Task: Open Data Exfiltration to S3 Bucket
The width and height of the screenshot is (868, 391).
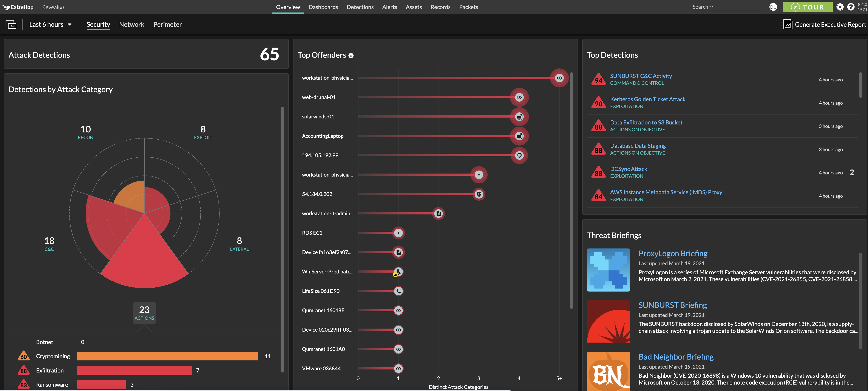Action: (646, 122)
